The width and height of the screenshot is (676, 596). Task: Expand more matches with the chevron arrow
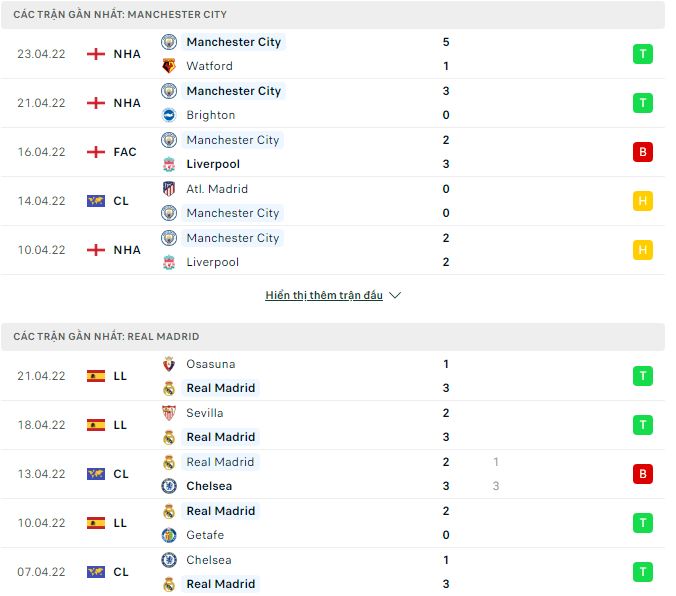point(395,295)
